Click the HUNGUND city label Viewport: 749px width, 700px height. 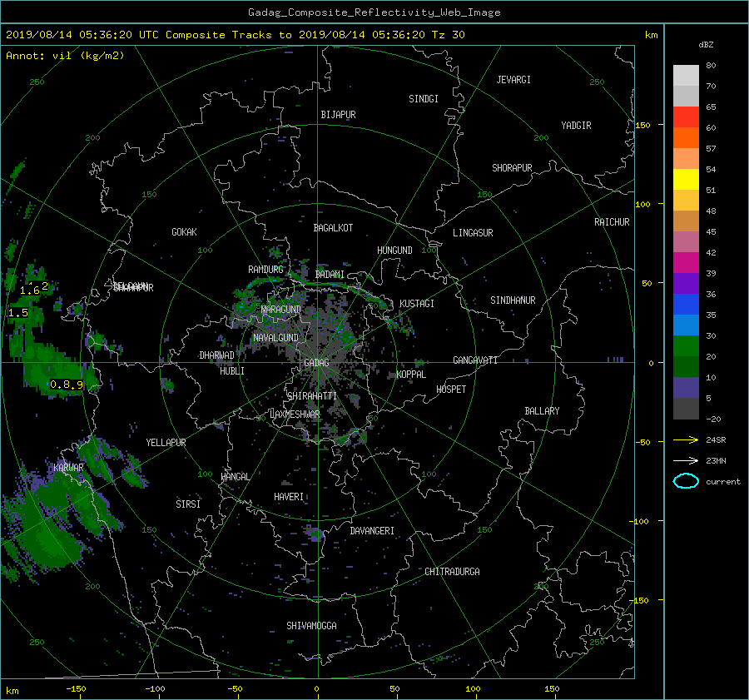coord(394,251)
